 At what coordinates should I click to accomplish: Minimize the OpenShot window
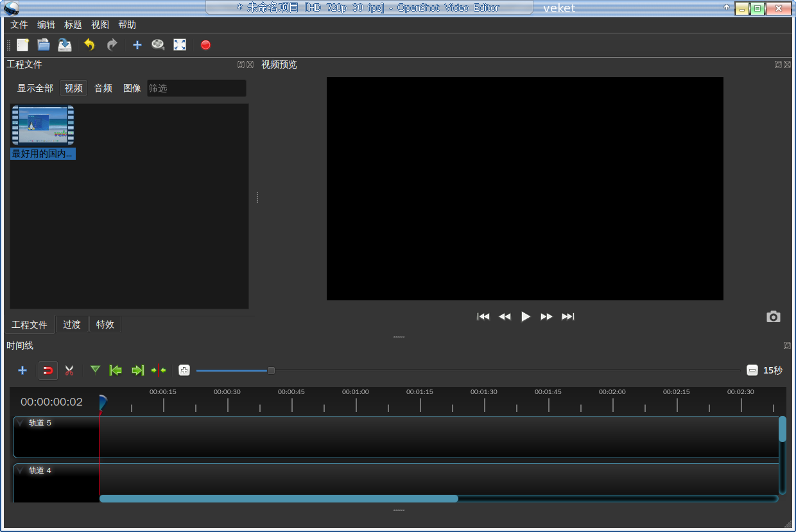[x=742, y=8]
